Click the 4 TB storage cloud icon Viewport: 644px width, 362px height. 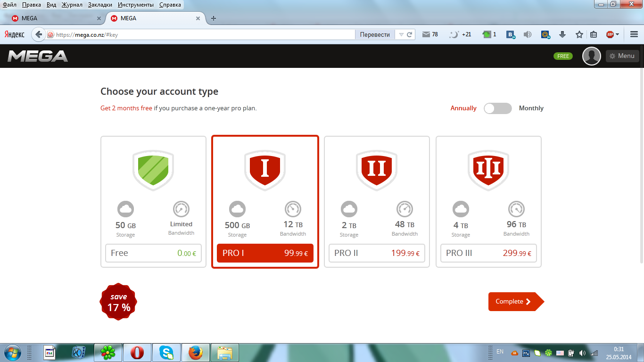tap(461, 209)
